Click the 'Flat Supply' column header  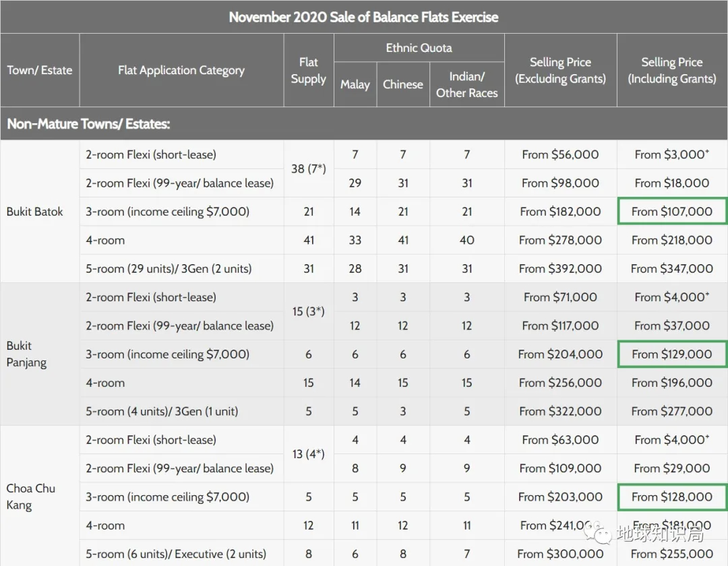tap(308, 70)
